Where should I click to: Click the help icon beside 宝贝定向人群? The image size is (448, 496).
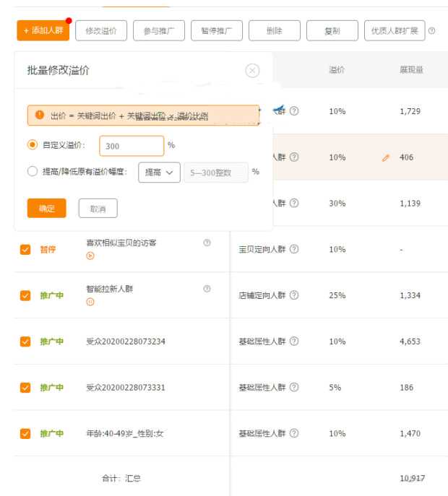point(294,249)
